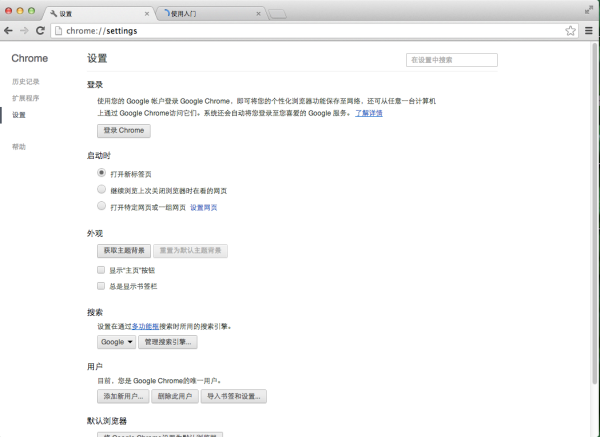The width and height of the screenshot is (600, 437).
Task: Open the 了解详情 link
Action: (369, 113)
